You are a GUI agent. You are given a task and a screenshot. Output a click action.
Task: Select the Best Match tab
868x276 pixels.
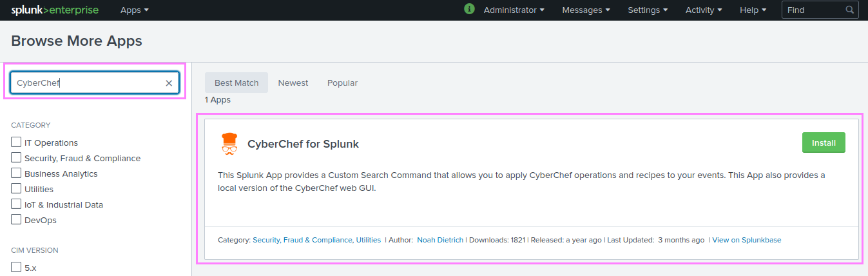coord(236,83)
